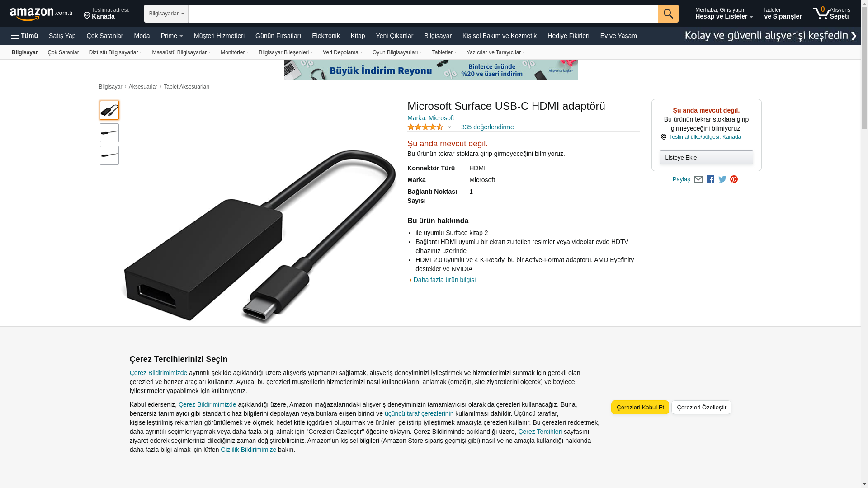Share product on Twitter bird icon
This screenshot has height=488, width=868.
[x=722, y=179]
